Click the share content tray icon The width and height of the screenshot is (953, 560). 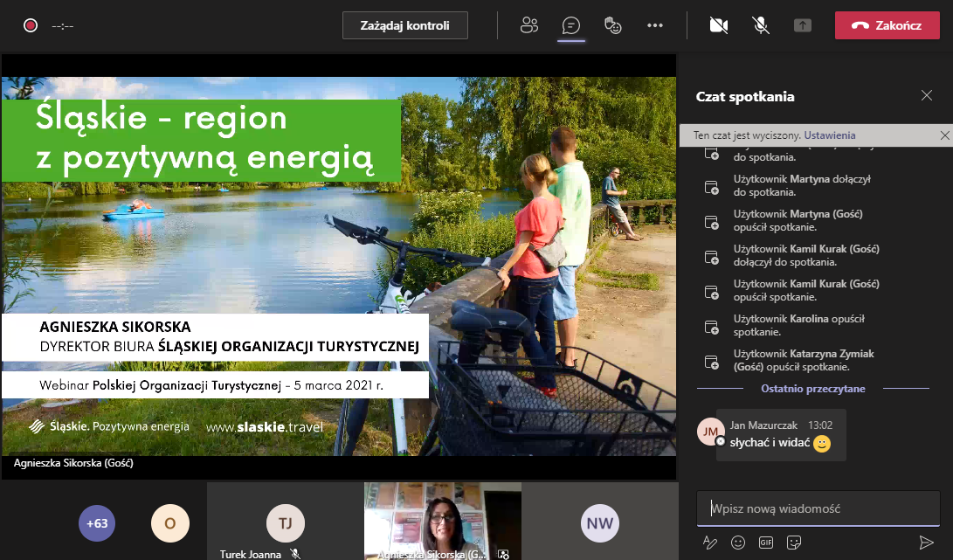pos(802,25)
